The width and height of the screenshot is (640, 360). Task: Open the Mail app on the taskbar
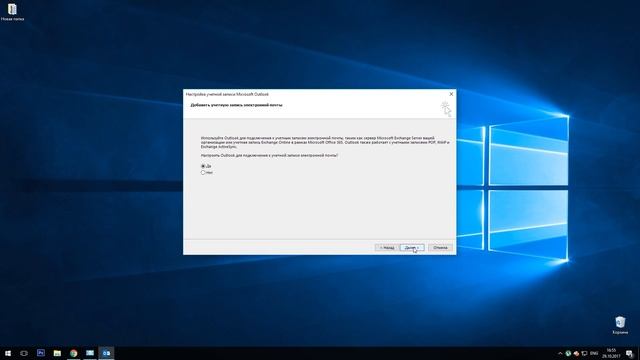click(x=90, y=353)
